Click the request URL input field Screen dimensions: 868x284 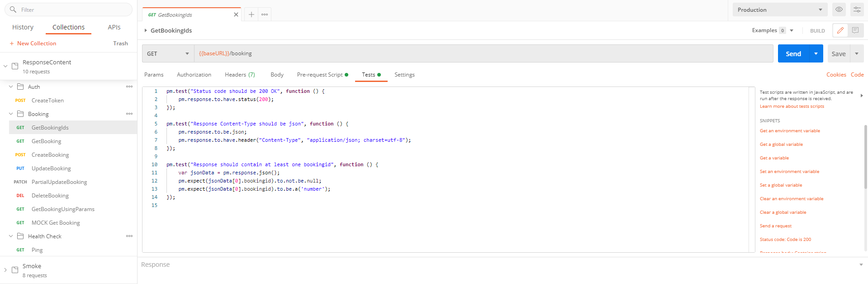coord(484,53)
